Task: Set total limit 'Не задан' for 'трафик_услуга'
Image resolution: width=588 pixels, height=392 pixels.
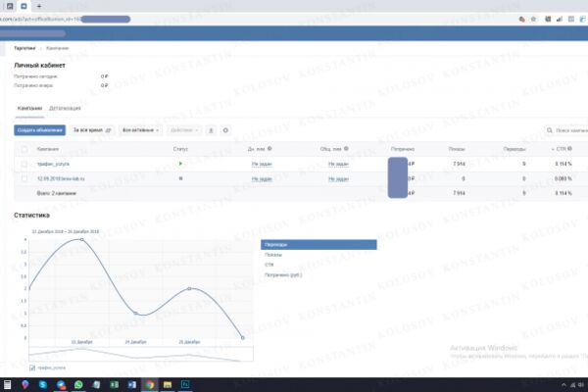Action: click(x=338, y=164)
